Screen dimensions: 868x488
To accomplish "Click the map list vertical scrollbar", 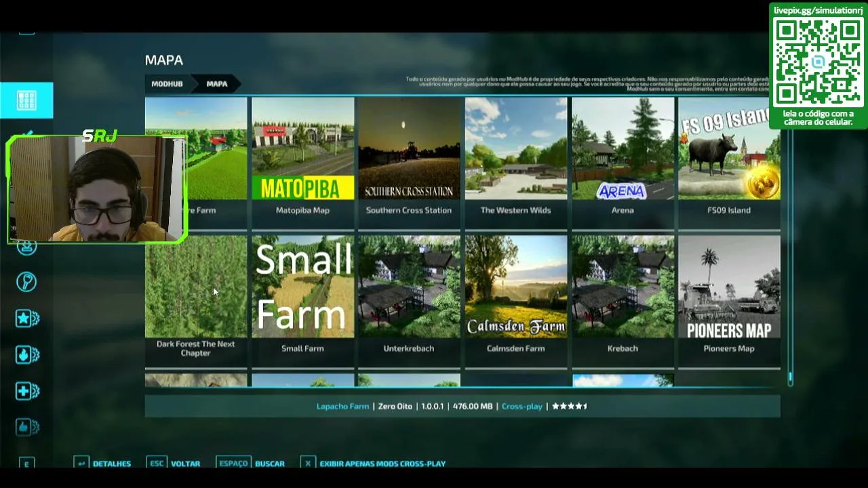I will coord(790,378).
